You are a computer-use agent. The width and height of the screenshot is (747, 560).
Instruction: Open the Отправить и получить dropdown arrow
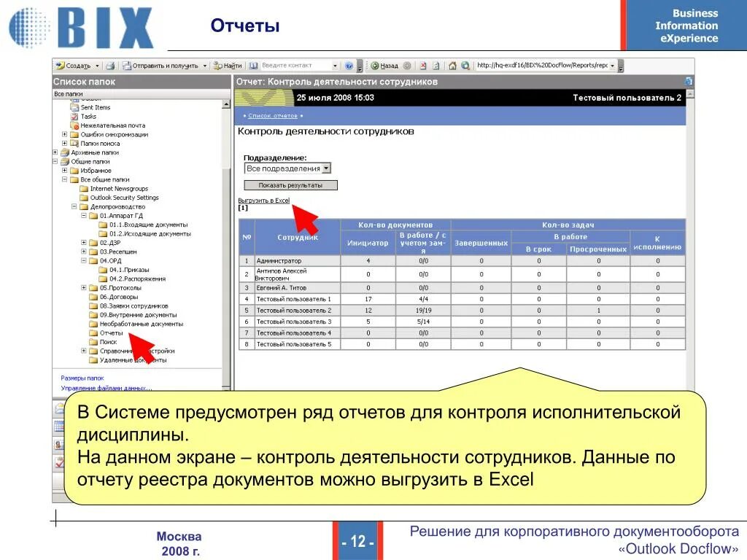(x=205, y=66)
